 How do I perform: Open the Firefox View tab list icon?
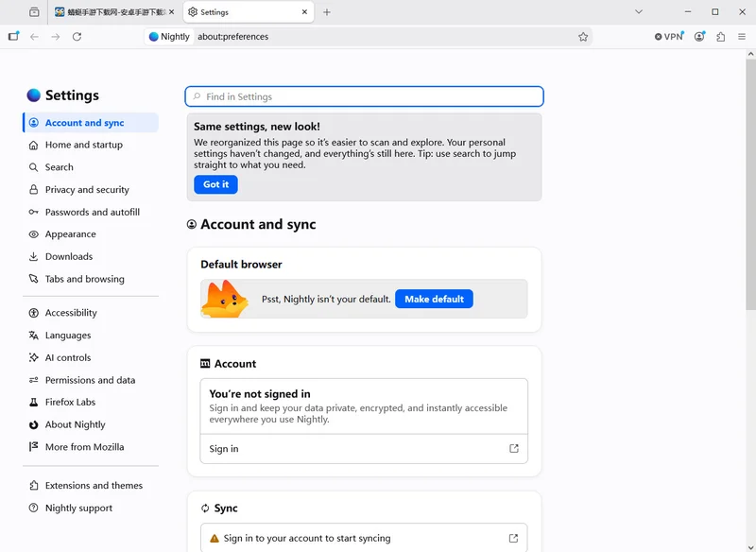[x=34, y=12]
